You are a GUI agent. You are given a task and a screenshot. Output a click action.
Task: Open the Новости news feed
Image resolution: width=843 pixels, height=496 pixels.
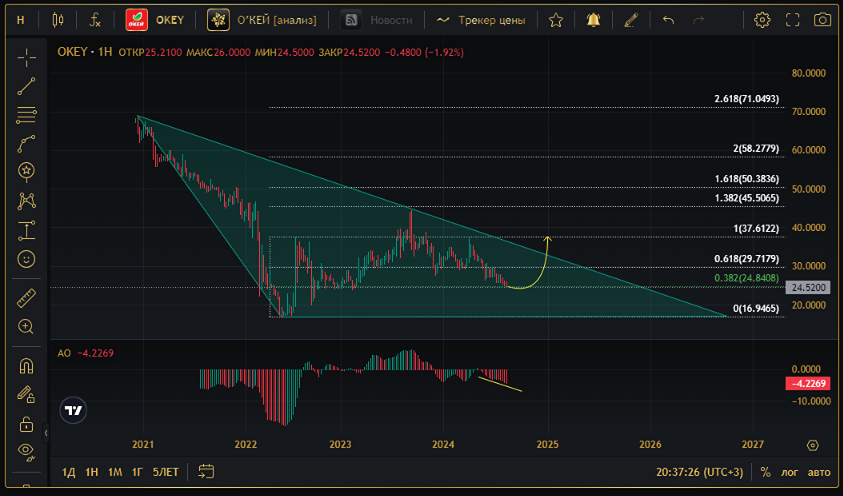tap(377, 20)
